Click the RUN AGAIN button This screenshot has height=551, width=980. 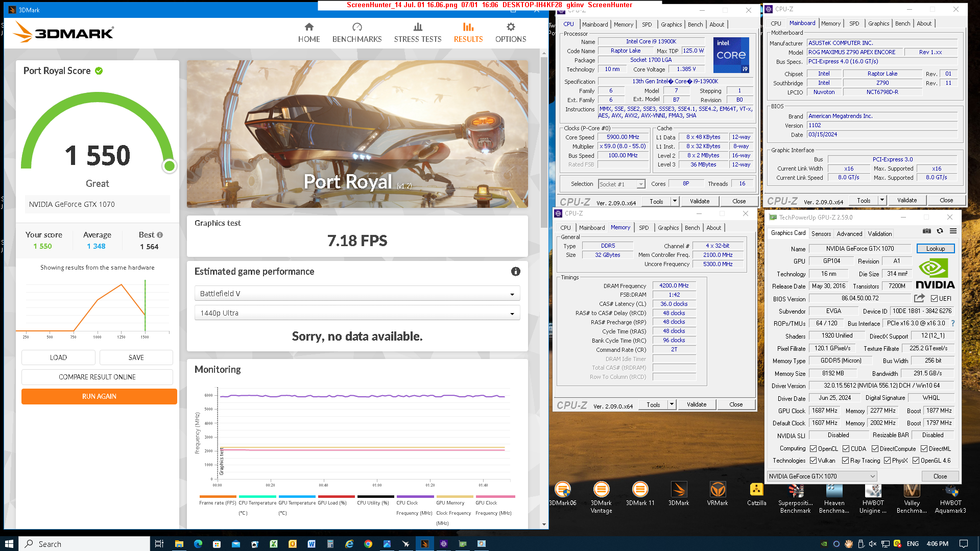click(x=99, y=397)
